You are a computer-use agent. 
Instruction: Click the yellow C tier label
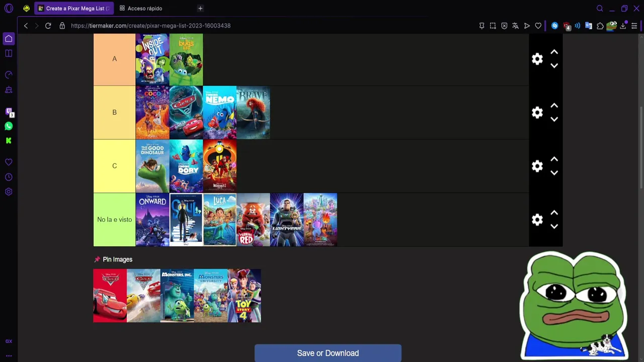pos(114,166)
